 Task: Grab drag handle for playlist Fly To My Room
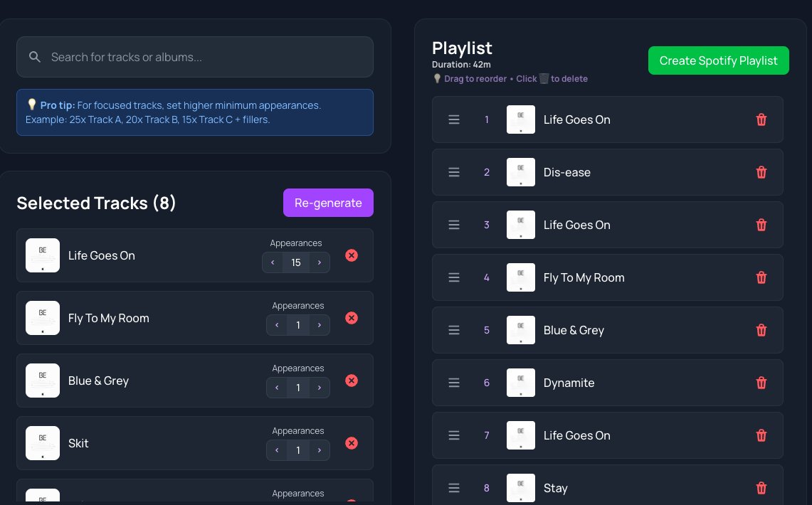453,277
